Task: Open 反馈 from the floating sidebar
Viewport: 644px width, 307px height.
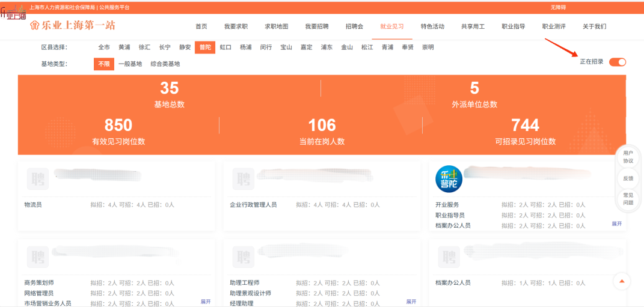Action: (628, 178)
